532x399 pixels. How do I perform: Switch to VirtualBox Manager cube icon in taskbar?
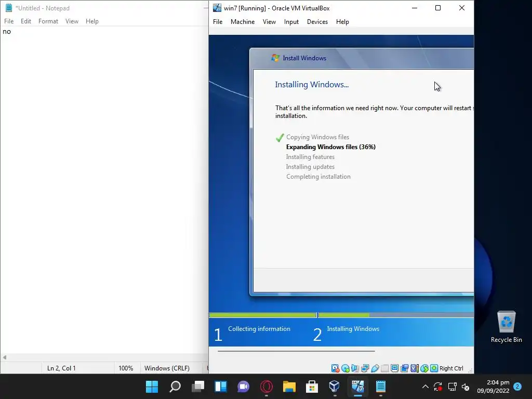click(x=335, y=387)
